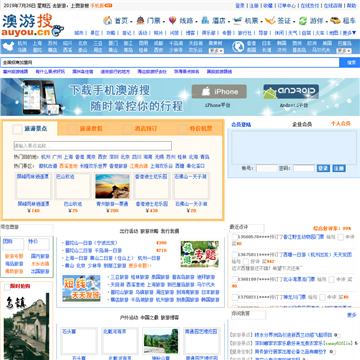Select 三亚 in the domestic cities bar
Screen dimensions: 360x360
98,43
